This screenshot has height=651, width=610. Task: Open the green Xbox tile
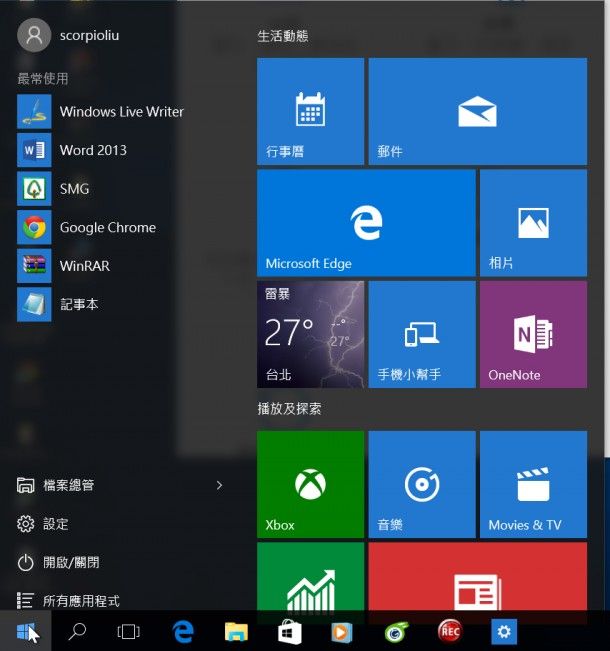point(310,485)
